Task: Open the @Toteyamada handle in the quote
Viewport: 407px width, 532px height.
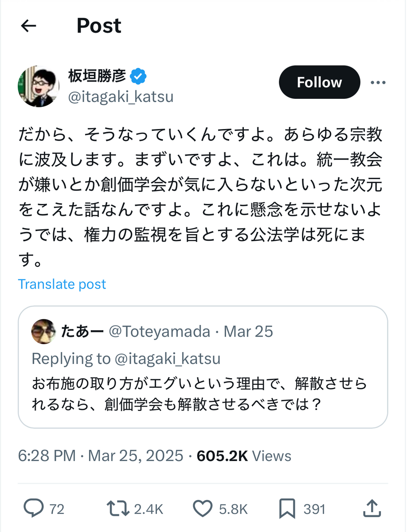Action: coord(159,332)
